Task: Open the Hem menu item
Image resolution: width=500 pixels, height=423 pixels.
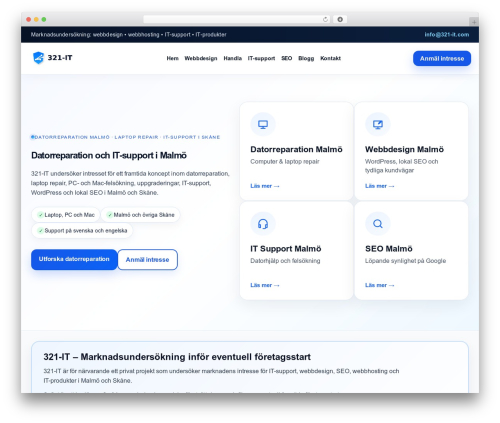Action: click(172, 58)
